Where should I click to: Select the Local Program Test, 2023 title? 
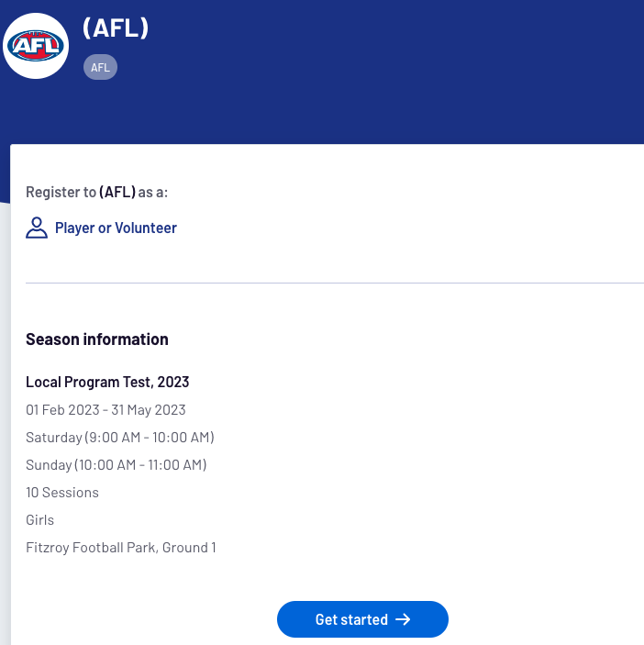[x=107, y=383]
